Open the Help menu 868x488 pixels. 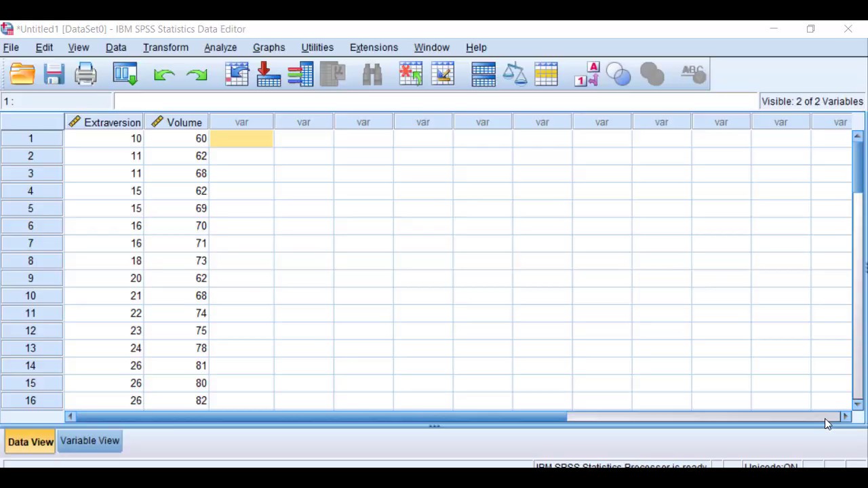pyautogui.click(x=476, y=47)
